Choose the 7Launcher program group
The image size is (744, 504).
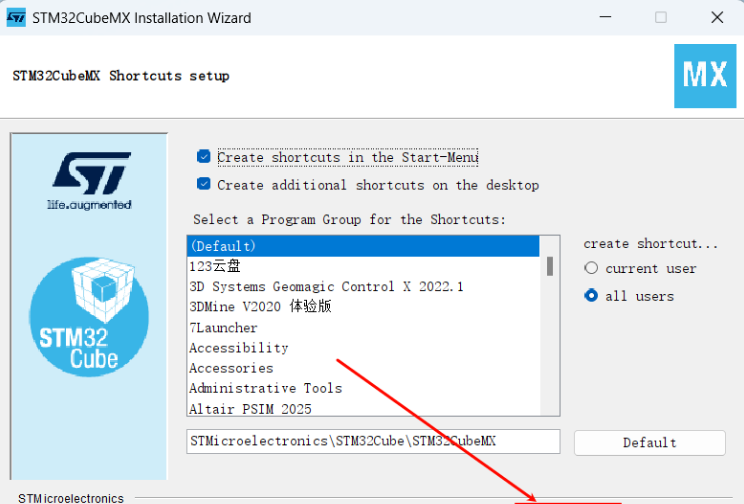pyautogui.click(x=363, y=327)
